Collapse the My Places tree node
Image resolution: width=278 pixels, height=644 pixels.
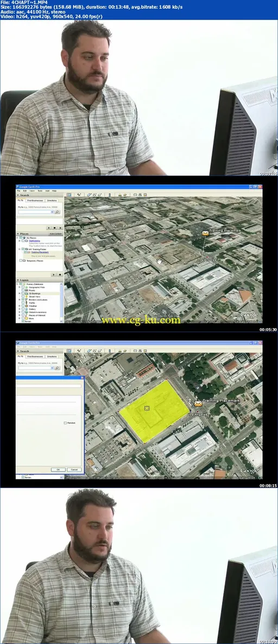point(17,238)
